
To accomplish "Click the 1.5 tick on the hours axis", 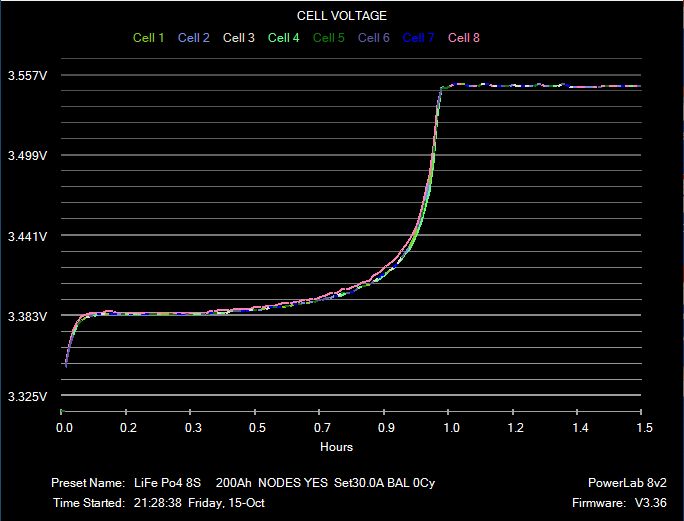I will tap(644, 427).
